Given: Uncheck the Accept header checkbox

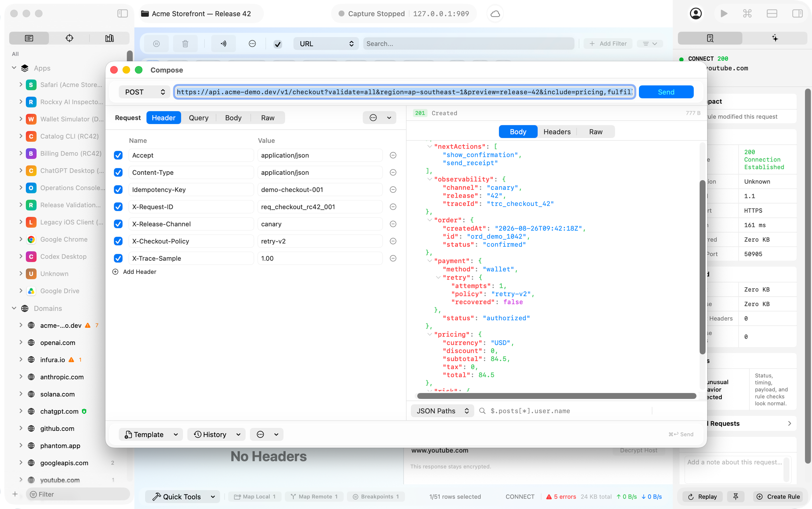Looking at the screenshot, I should (x=118, y=155).
